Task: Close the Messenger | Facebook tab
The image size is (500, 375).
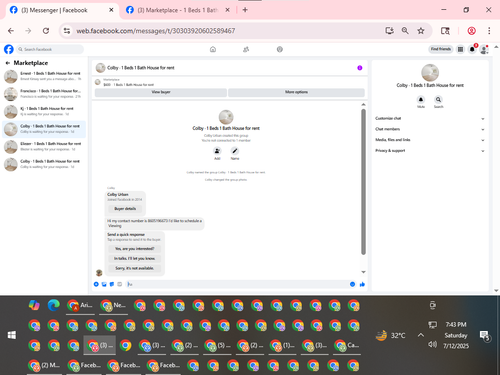Action: tap(111, 10)
